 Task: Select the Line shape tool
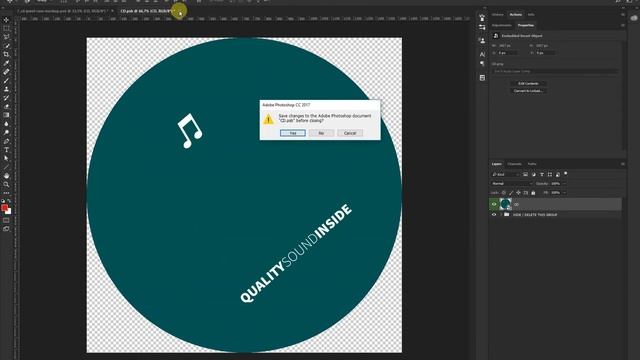tap(6, 167)
